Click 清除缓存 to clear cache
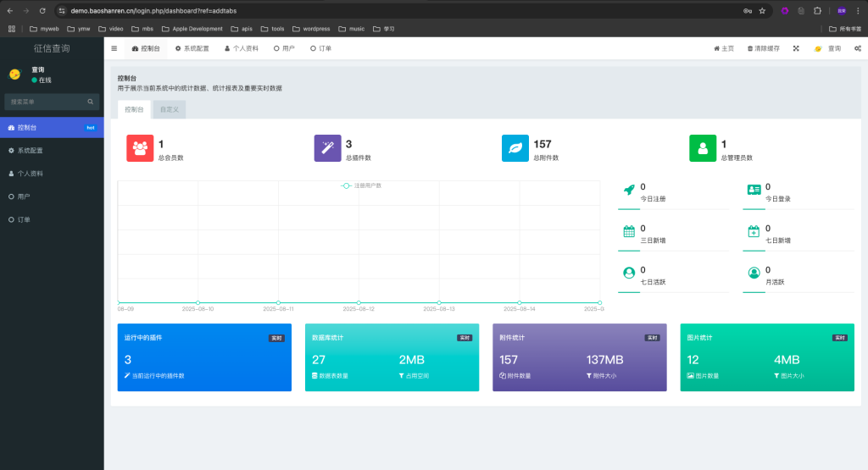Image resolution: width=868 pixels, height=470 pixels. 764,48
